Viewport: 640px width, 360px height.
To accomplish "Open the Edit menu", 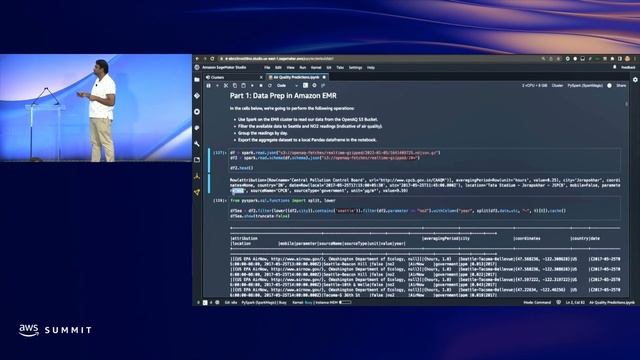I will (x=278, y=67).
